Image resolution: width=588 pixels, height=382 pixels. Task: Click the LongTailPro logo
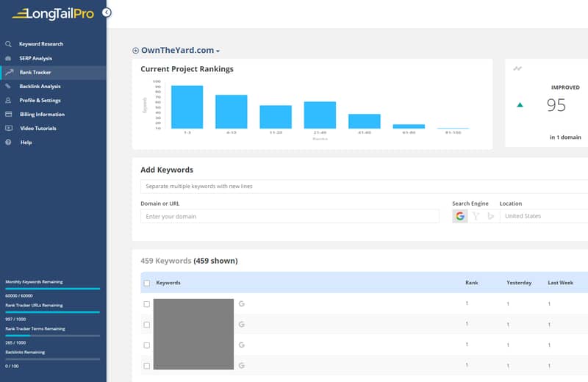point(53,13)
